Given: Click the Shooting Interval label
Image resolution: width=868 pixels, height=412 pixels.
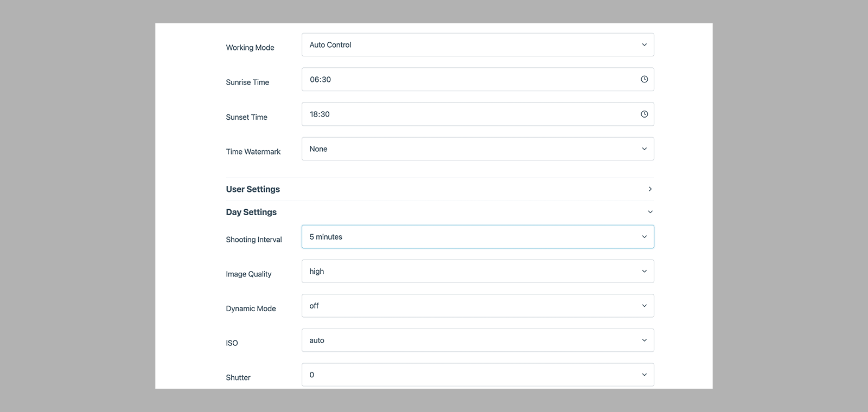Looking at the screenshot, I should coord(254,240).
